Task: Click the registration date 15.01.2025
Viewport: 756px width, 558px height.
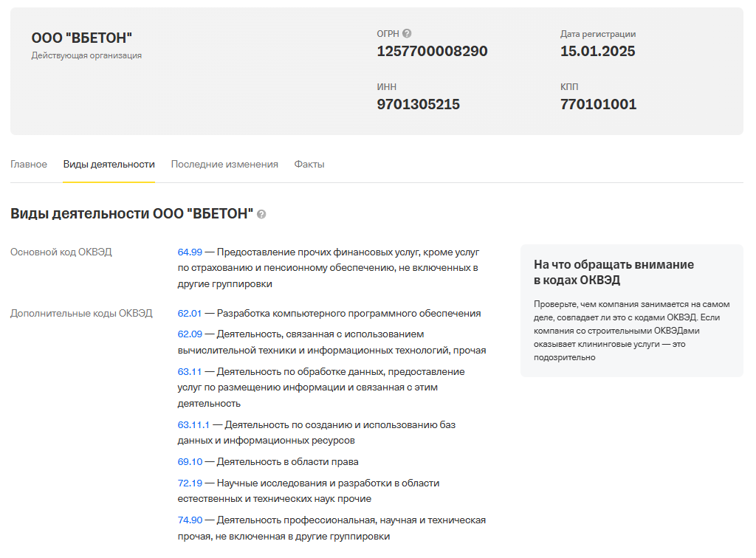Action: pos(597,51)
